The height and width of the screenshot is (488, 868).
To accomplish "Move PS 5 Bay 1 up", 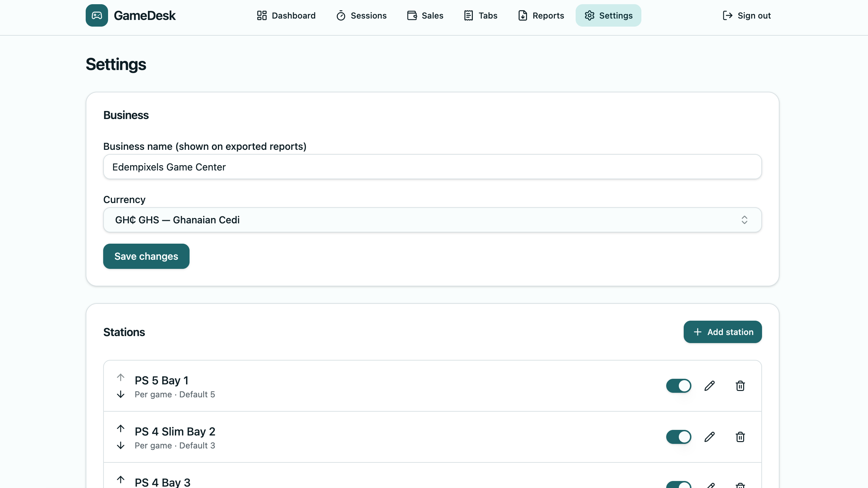I will point(121,377).
